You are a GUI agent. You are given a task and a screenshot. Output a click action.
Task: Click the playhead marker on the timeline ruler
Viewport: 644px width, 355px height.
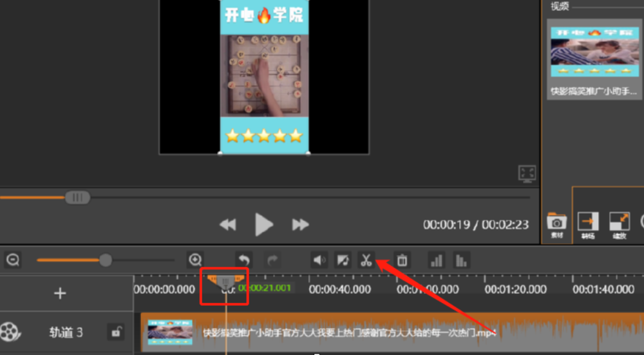[x=225, y=283]
